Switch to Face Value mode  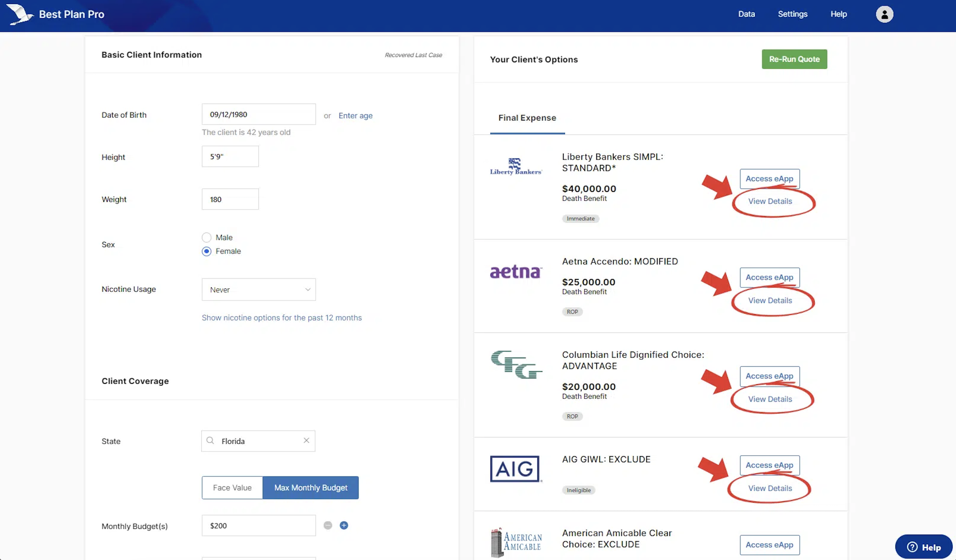pyautogui.click(x=232, y=487)
